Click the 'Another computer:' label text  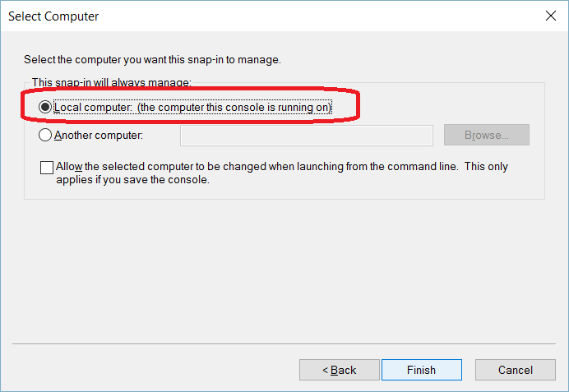99,135
